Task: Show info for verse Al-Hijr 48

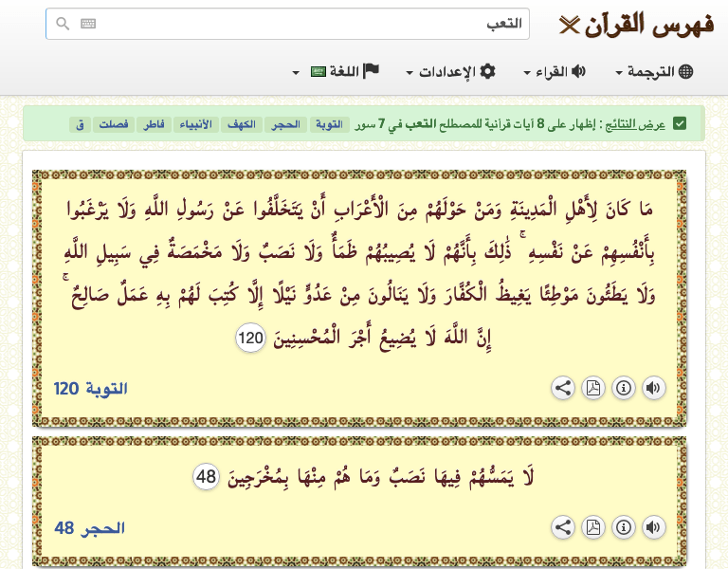Action: 623,527
